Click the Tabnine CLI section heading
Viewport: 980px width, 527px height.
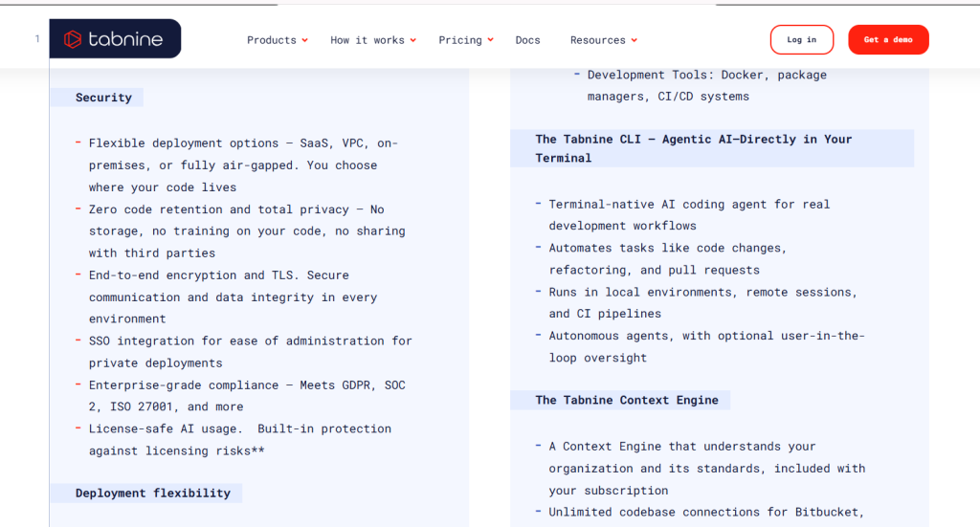pos(693,148)
